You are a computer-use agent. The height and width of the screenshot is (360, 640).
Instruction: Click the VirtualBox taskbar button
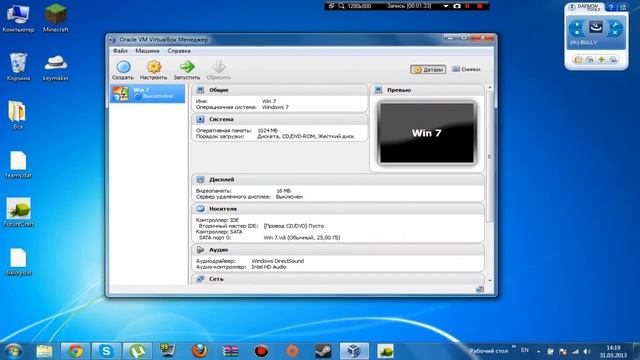click(354, 351)
